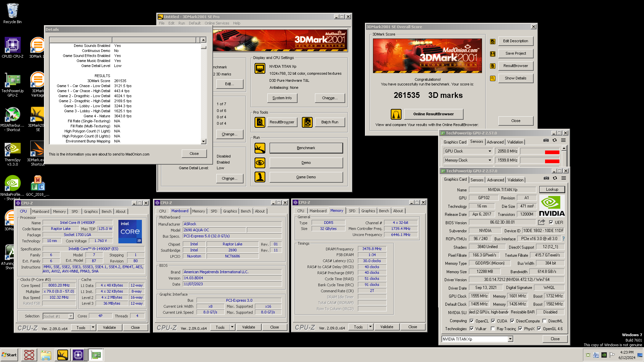The height and width of the screenshot is (362, 644).
Task: Click ResultBrowser magnifier icon in Pro Tools
Action: [260, 122]
